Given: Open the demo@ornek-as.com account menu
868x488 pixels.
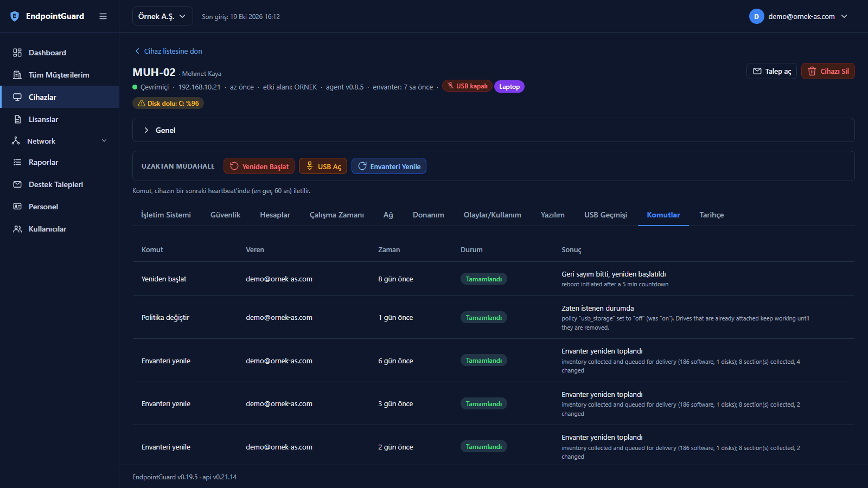Looking at the screenshot, I should [x=799, y=16].
